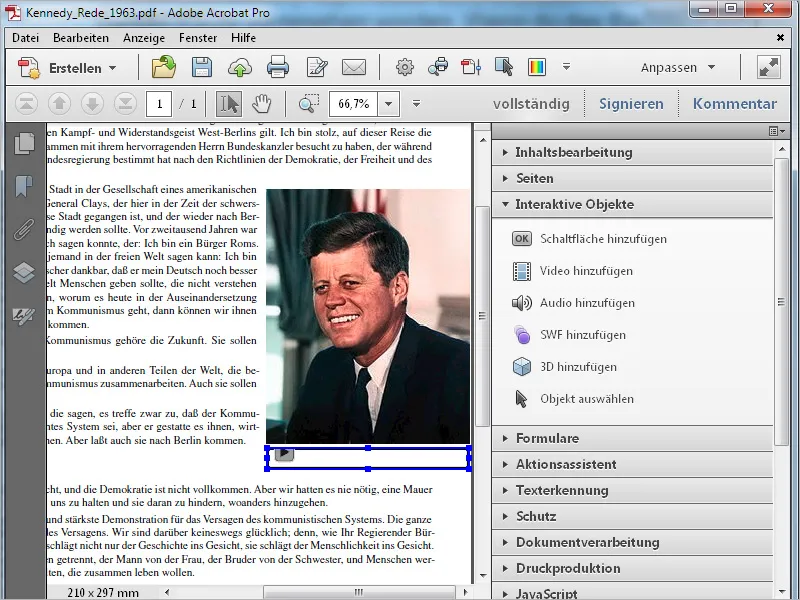Viewport: 800px width, 600px height.
Task: Click Video hinzufügen
Action: 572,271
